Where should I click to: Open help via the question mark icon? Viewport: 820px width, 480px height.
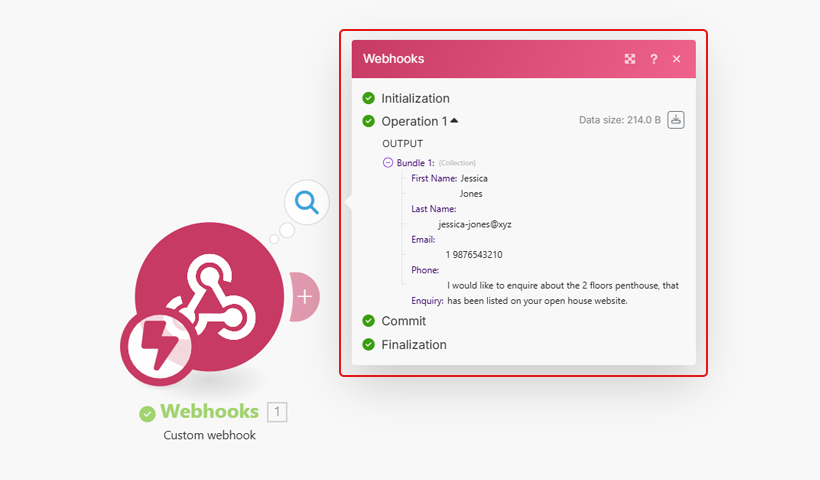tap(654, 59)
